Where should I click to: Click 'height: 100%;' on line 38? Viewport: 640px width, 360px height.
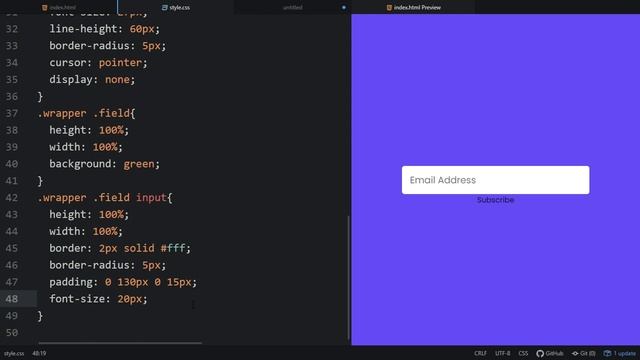tap(89, 130)
